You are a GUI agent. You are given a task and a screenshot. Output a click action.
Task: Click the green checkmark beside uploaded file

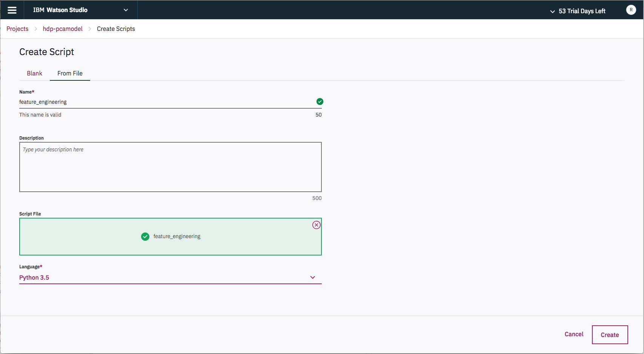145,237
